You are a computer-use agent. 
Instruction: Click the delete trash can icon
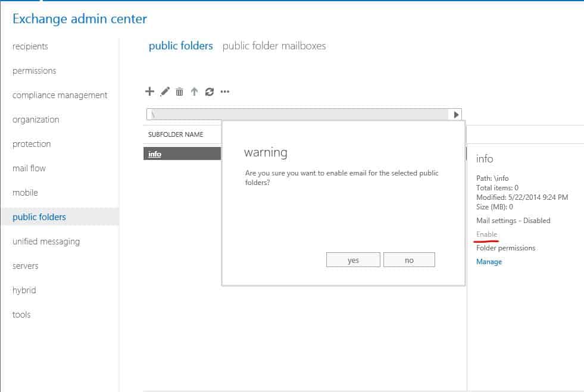coord(179,92)
